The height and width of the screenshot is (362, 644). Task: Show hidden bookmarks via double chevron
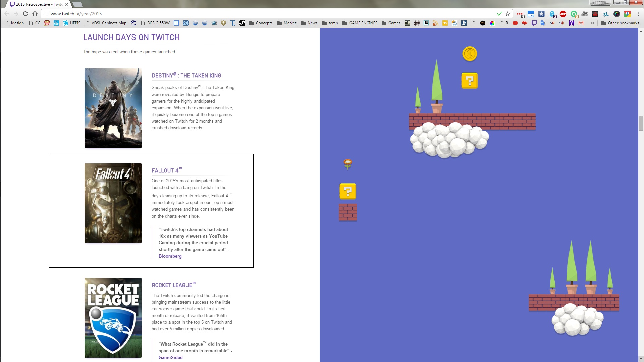coord(593,23)
